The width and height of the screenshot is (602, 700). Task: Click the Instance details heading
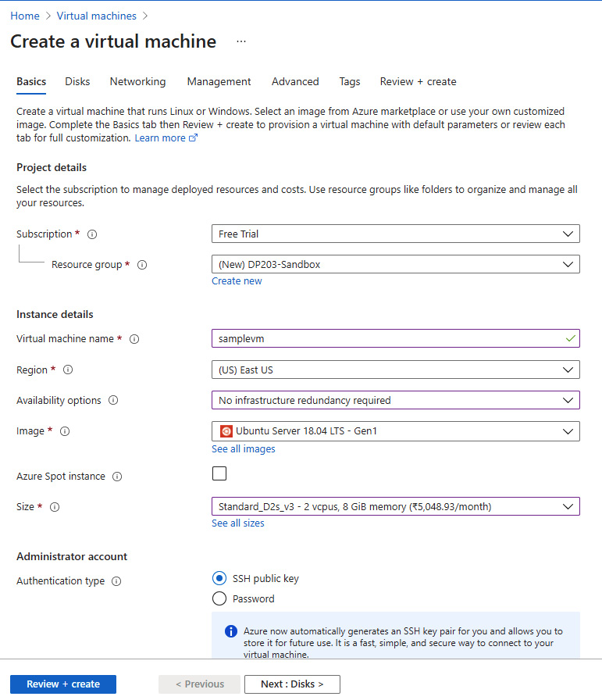(x=55, y=314)
